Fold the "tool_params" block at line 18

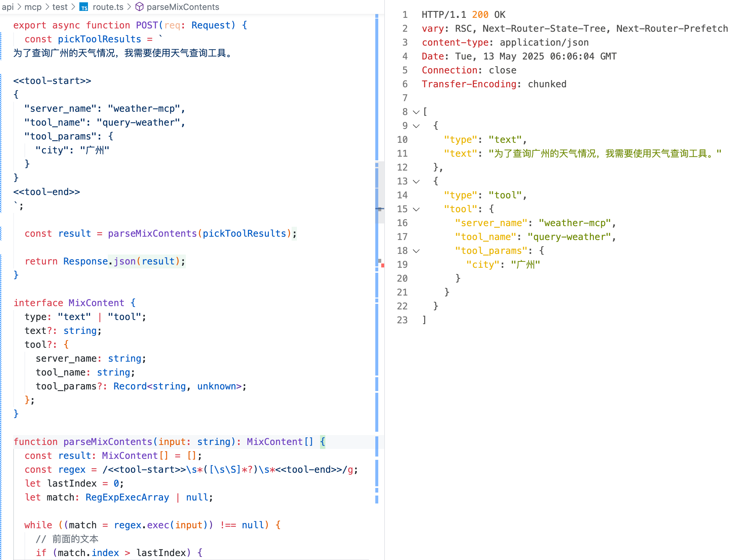pos(416,251)
